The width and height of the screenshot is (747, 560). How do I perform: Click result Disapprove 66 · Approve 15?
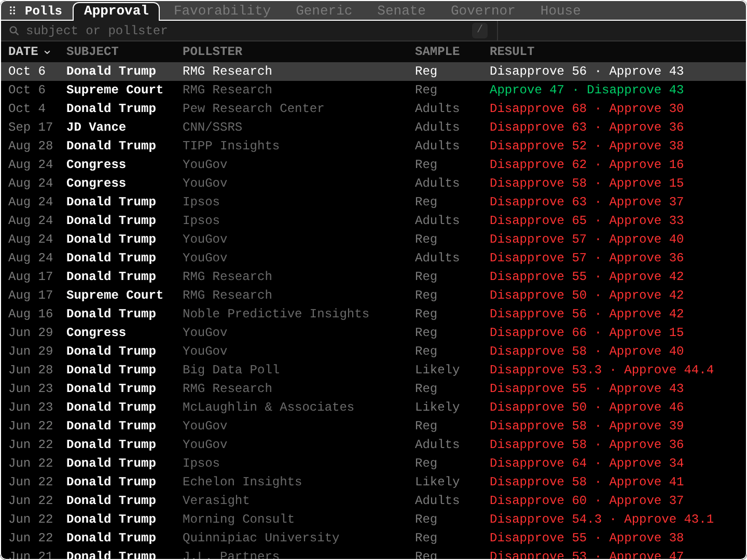586,332
